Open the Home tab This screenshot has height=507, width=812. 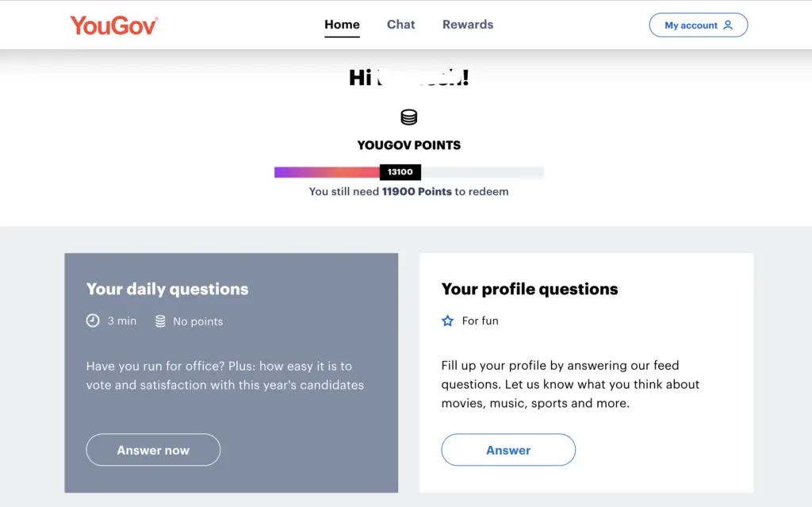342,25
